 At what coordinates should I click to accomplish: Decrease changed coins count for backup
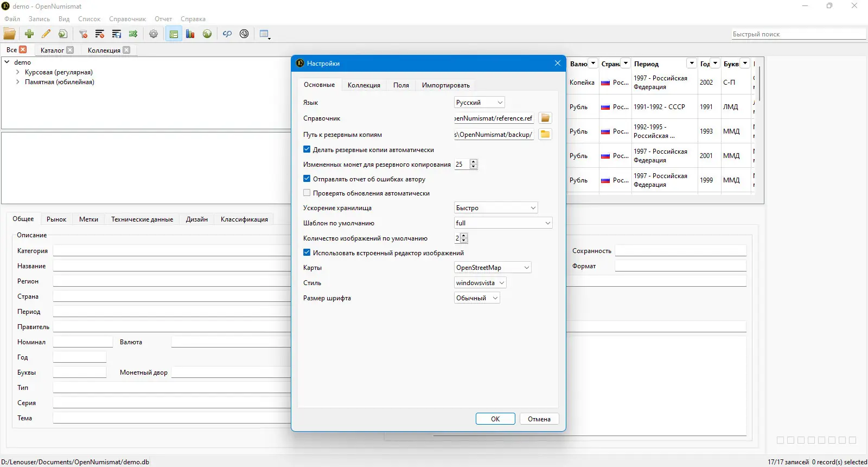tap(474, 167)
